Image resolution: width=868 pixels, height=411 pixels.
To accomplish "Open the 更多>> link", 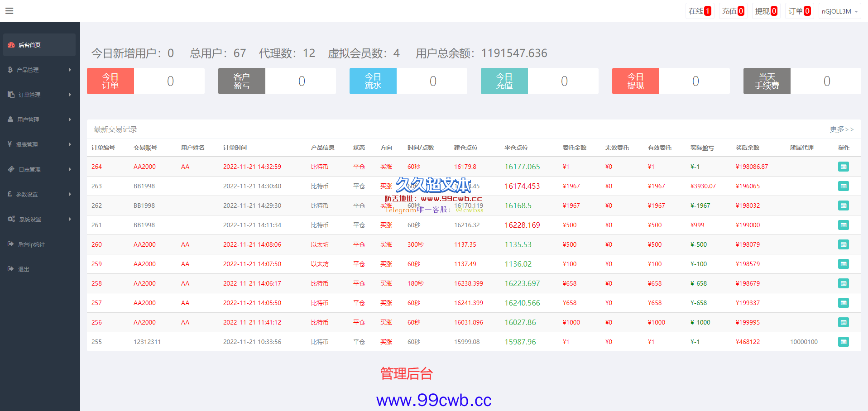I will tap(842, 129).
